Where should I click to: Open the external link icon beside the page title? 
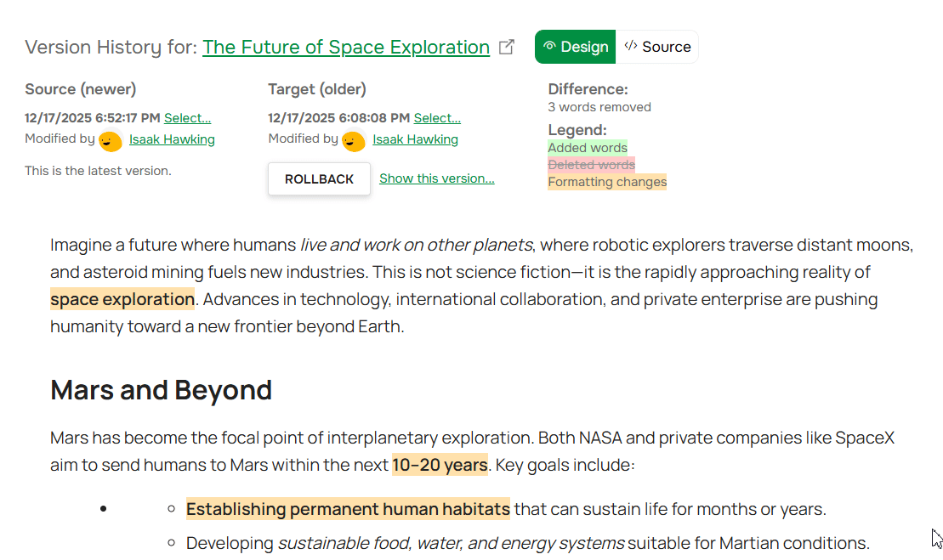[x=507, y=48]
